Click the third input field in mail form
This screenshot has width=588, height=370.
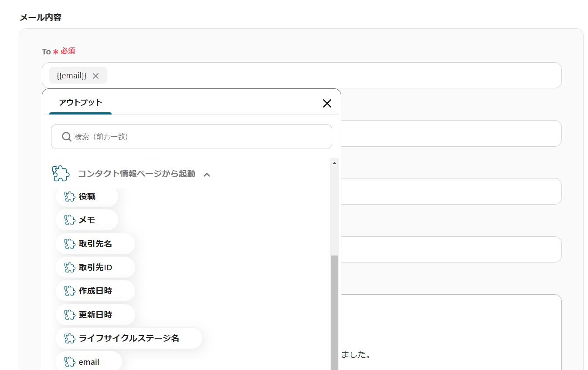point(451,191)
